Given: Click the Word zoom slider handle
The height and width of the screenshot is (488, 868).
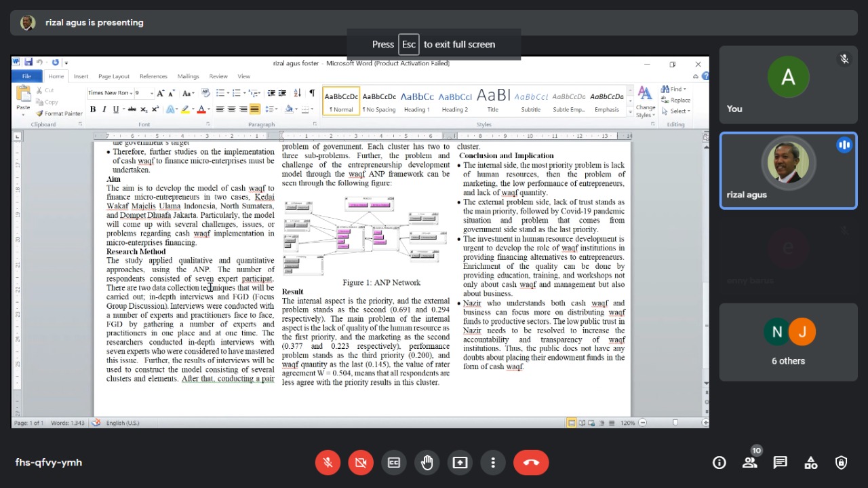Looking at the screenshot, I should click(x=675, y=423).
